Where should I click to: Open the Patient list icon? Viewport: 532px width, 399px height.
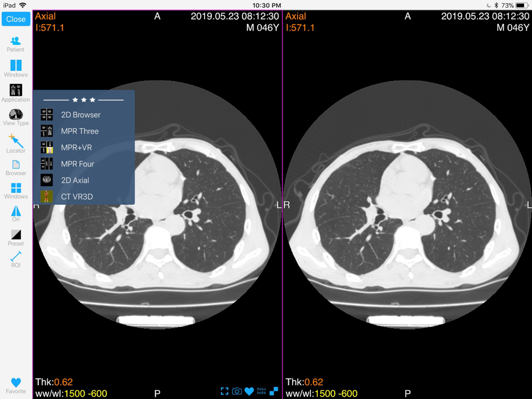tap(15, 45)
